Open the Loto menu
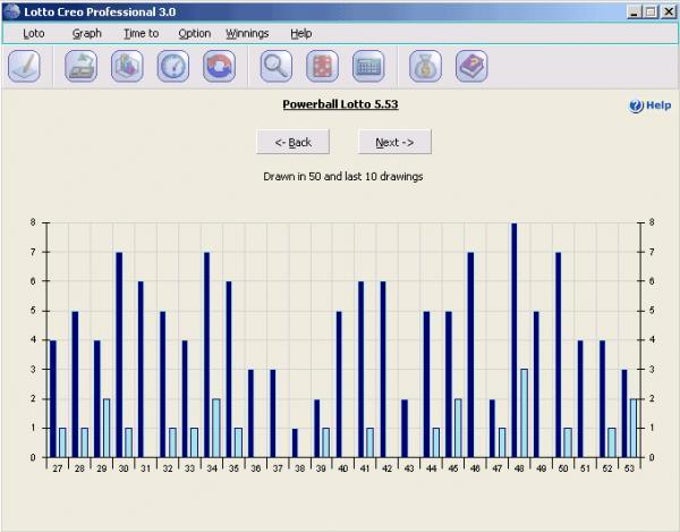 [33, 33]
